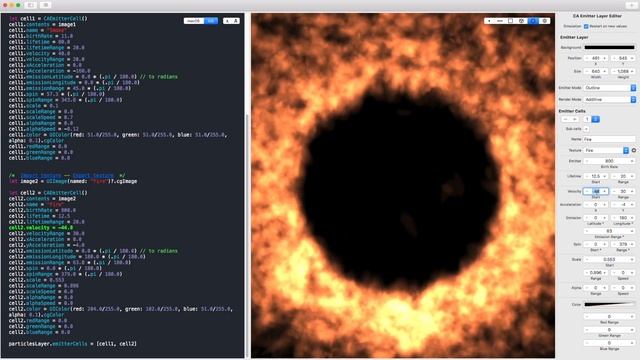
Task: Open the Emitter Mode dropdown
Action: (x=610, y=88)
